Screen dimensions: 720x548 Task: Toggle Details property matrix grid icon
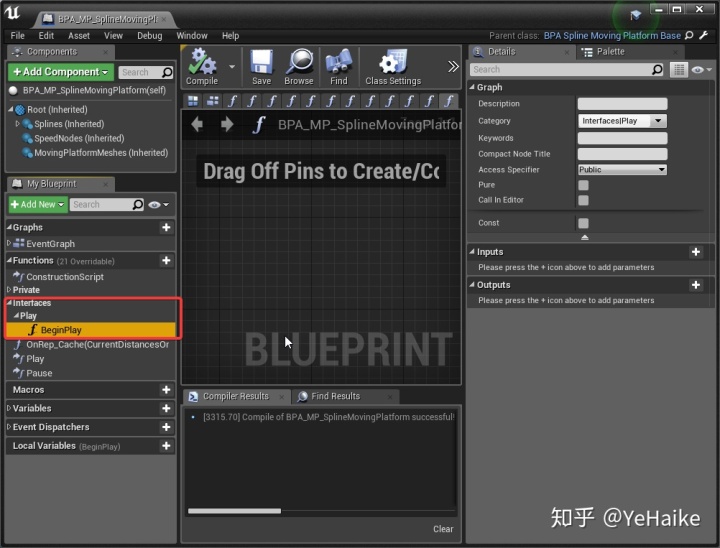[x=678, y=70]
